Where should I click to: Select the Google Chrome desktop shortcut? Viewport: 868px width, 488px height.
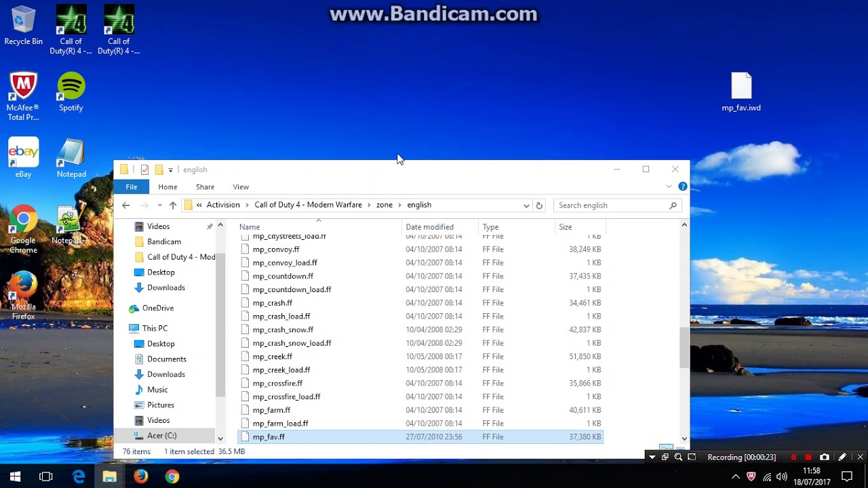tap(23, 230)
